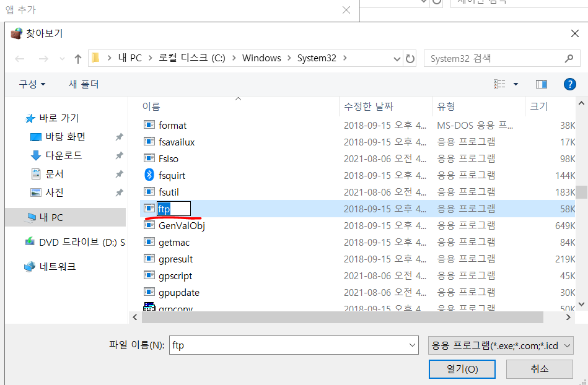
Task: Click the 취소 button
Action: 539,370
